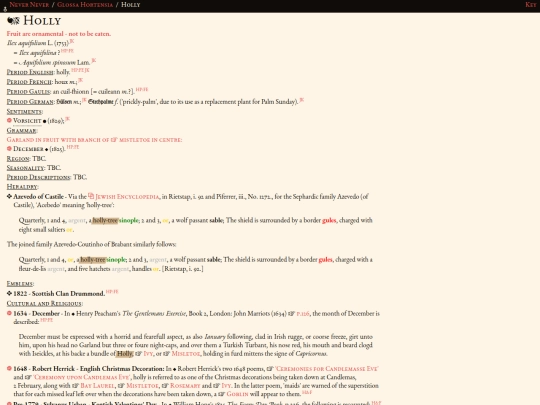Click the pointing hand before 'Ceremonies for Candlemasse Eve'
540x405 pixels.
270,368
